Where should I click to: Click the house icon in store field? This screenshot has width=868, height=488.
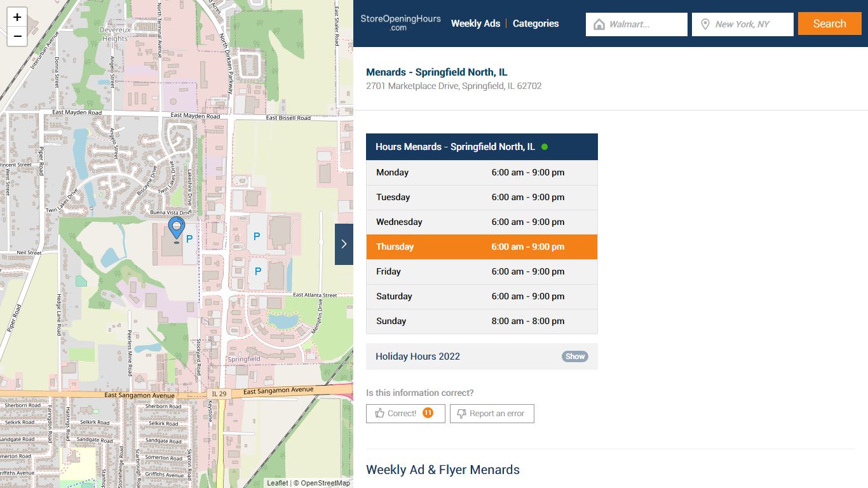click(599, 24)
